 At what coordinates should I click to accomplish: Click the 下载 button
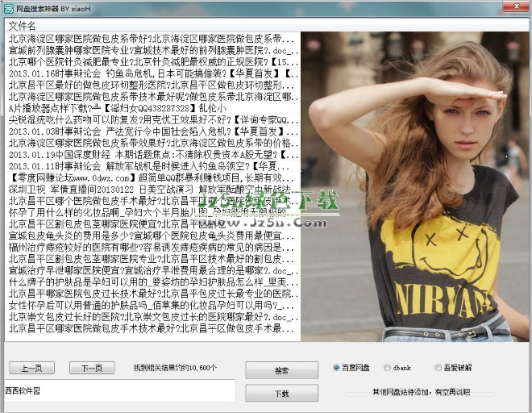click(x=281, y=394)
